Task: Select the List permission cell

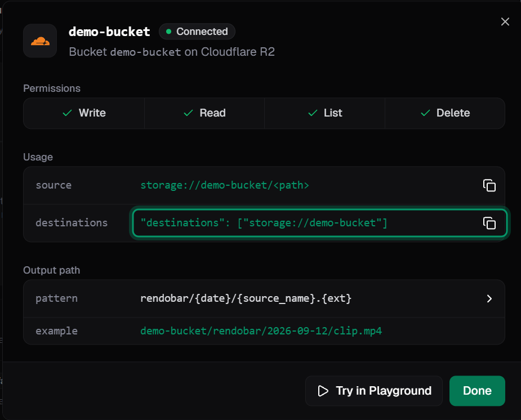Action: (x=324, y=113)
